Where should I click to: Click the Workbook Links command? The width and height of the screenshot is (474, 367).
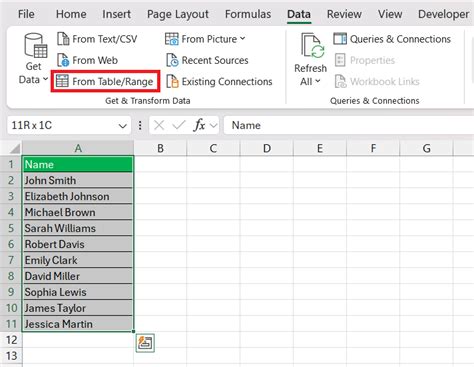tap(377, 81)
